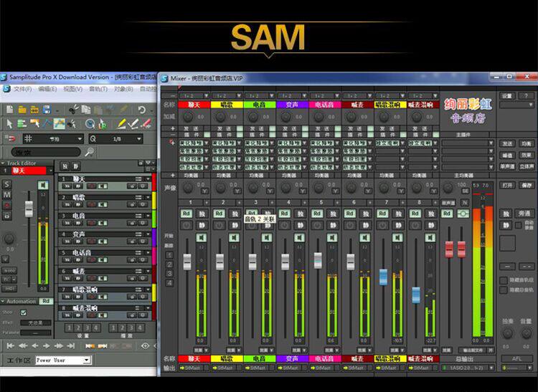This screenshot has width=538, height=392.
Task: Click the 唱歌混响 channel volume fader
Action: pos(383,277)
